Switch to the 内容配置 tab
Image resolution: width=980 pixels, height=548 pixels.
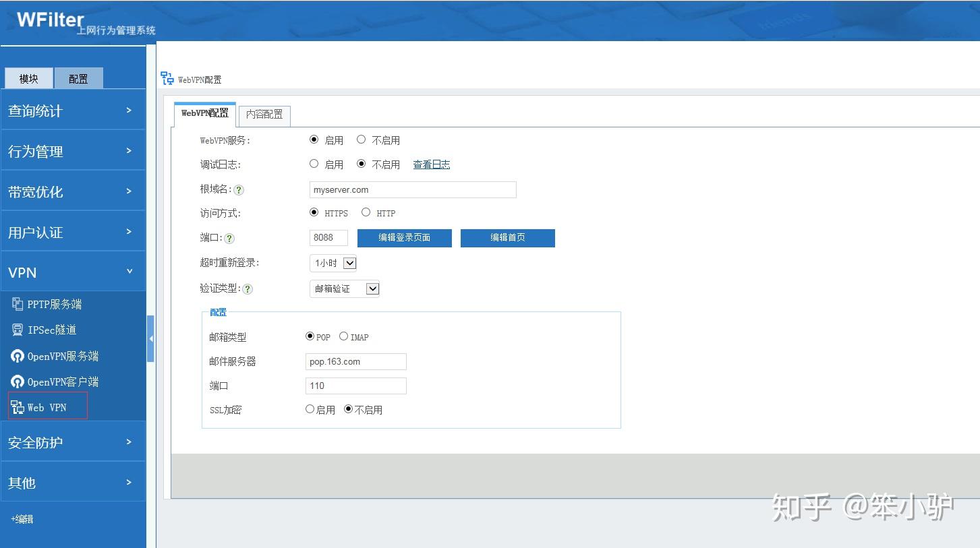[264, 115]
